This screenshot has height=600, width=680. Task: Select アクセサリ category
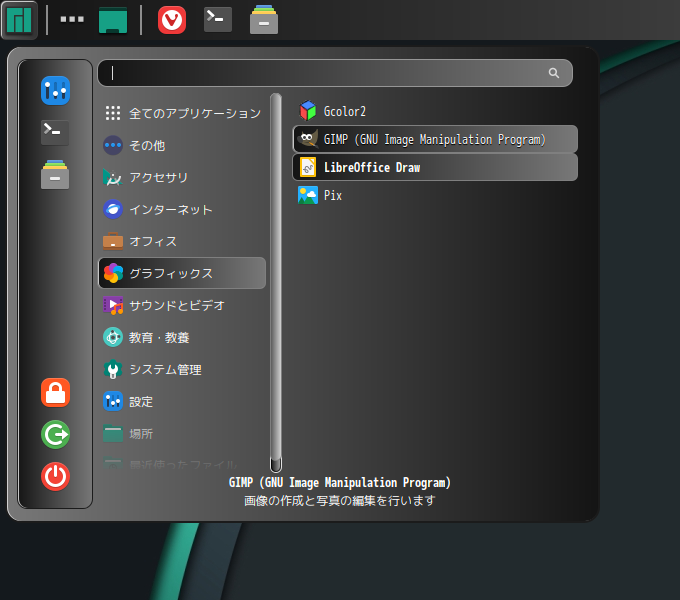pos(182,177)
